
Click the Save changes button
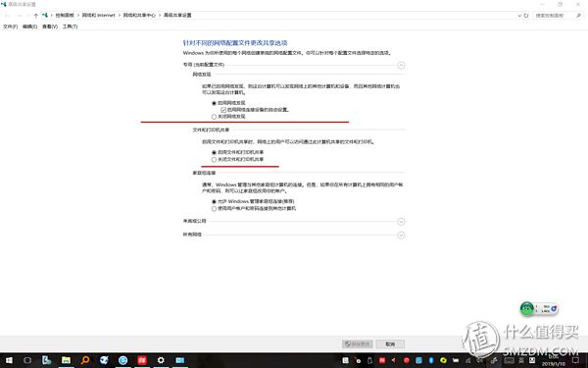(358, 344)
